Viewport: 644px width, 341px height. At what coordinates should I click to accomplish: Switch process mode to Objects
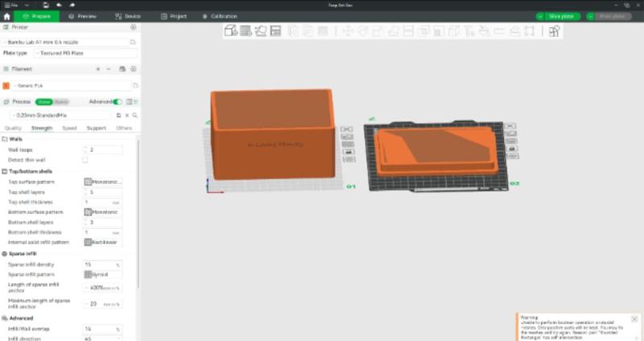61,102
